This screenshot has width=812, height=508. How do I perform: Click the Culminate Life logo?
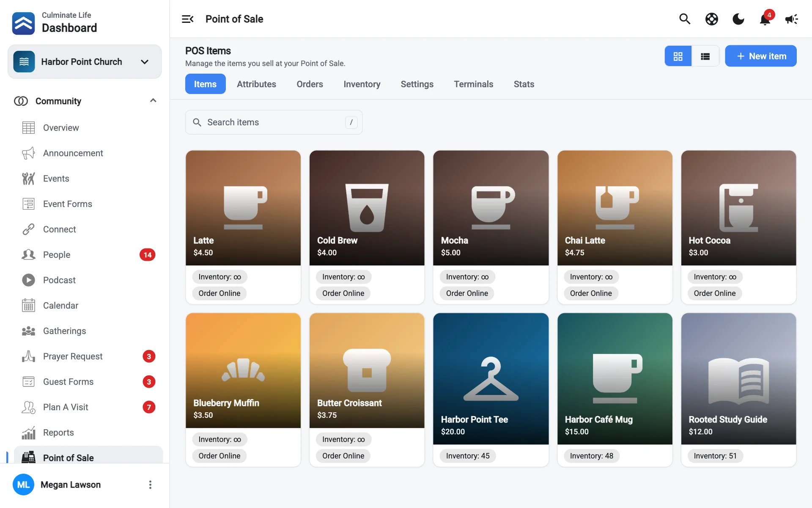[23, 23]
